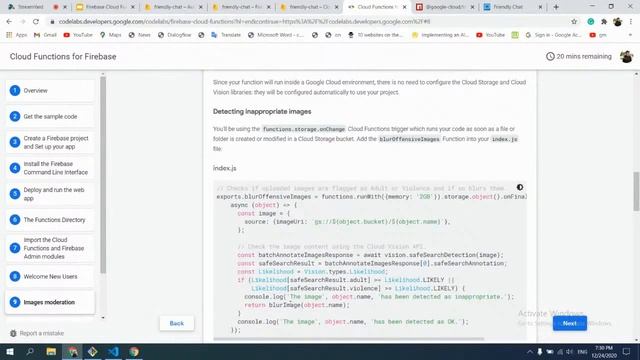This screenshot has width=640, height=360.
Task: Open Chrome icon at the taskbar's right end
Action: 134,352
